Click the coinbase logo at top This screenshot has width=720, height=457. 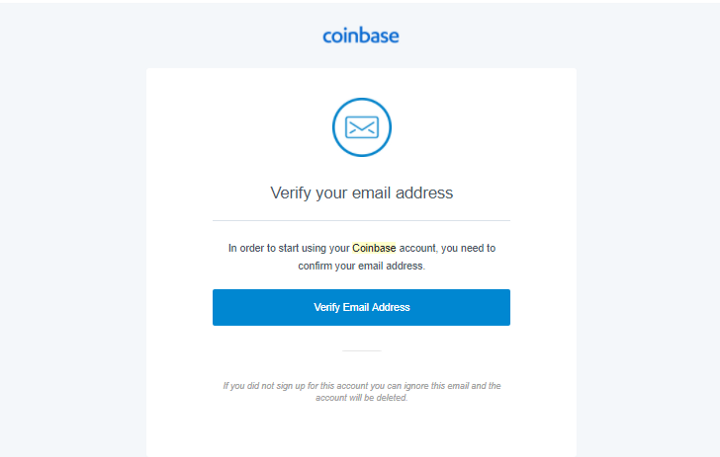[361, 35]
